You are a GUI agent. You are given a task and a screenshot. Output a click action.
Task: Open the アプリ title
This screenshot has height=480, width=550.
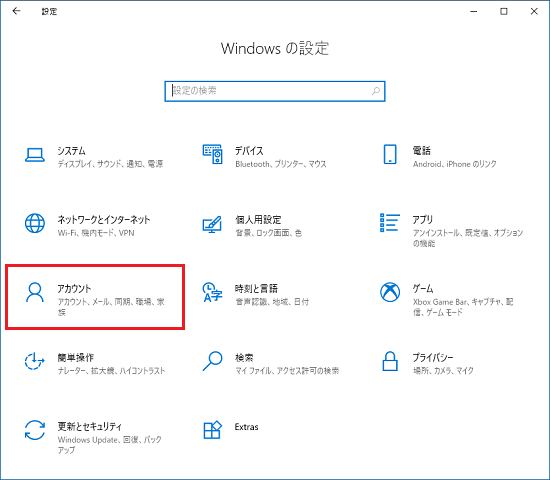point(423,220)
